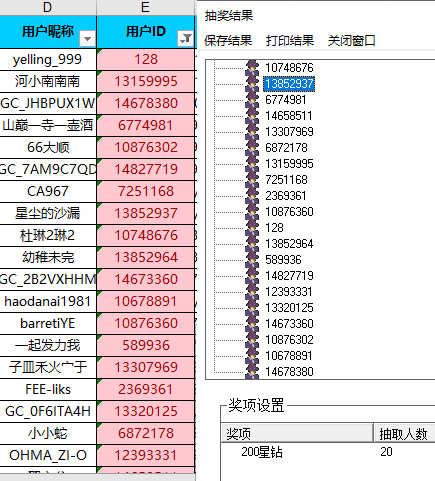Click the user icon beside 10876360 in results
Screen dimensions: 435x481
pyautogui.click(x=252, y=212)
